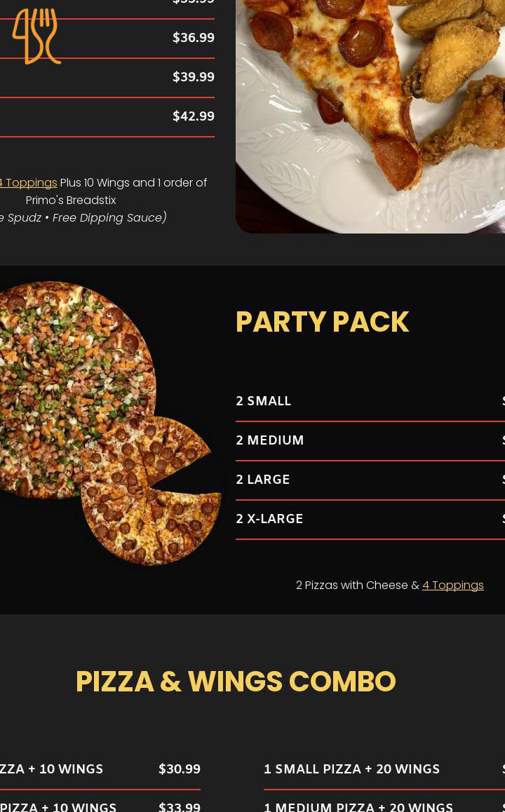The image size is (505, 812).
Task: Select the $36.99 price row
Action: pyautogui.click(x=194, y=38)
